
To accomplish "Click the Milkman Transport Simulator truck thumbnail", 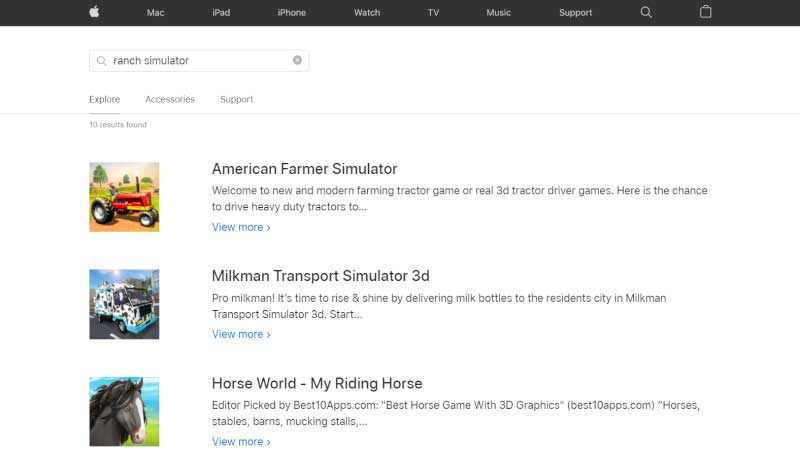I will point(124,304).
